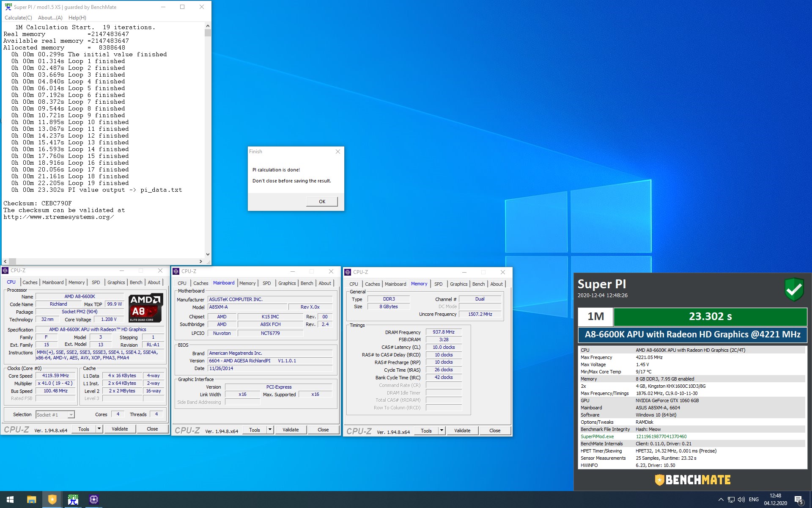Screen dimensions: 812x508
Task: Click the Chipset K15 IMC field
Action: (x=270, y=317)
